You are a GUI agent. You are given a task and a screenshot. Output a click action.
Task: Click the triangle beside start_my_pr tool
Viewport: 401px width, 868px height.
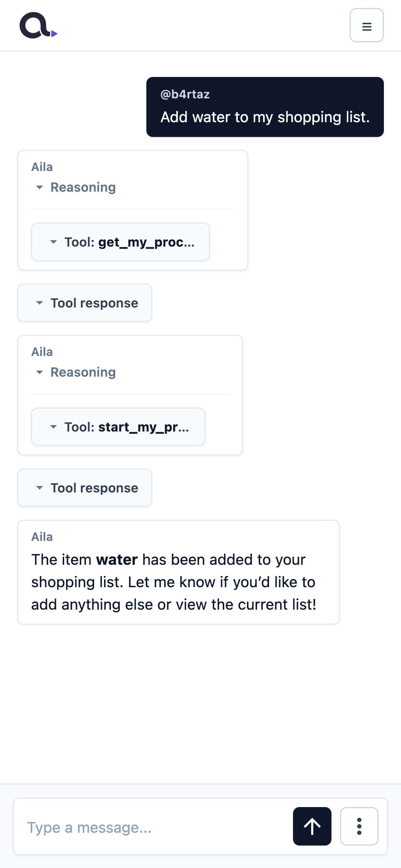coord(53,427)
